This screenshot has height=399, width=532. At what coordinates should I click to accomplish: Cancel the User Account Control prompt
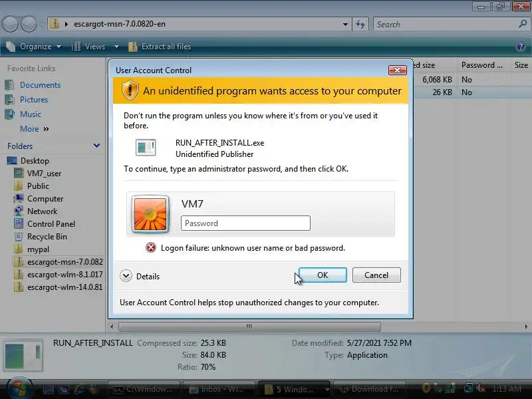click(x=376, y=275)
